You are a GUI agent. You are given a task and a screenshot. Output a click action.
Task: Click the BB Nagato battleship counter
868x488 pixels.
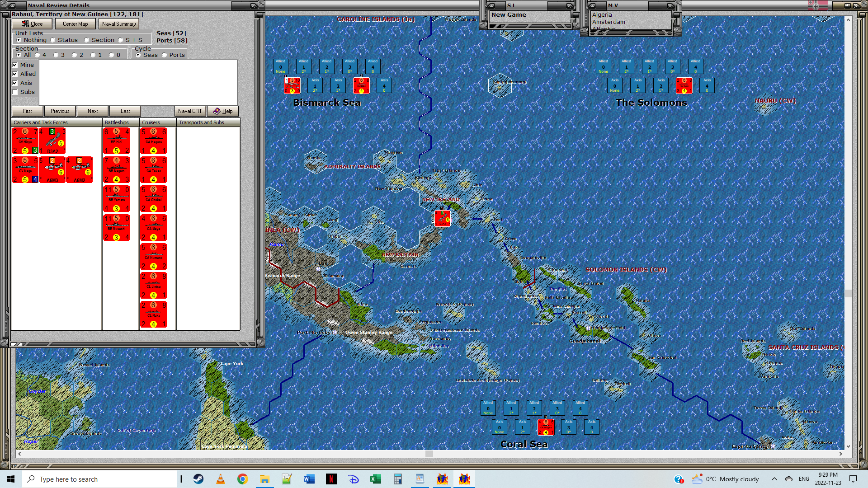116,170
